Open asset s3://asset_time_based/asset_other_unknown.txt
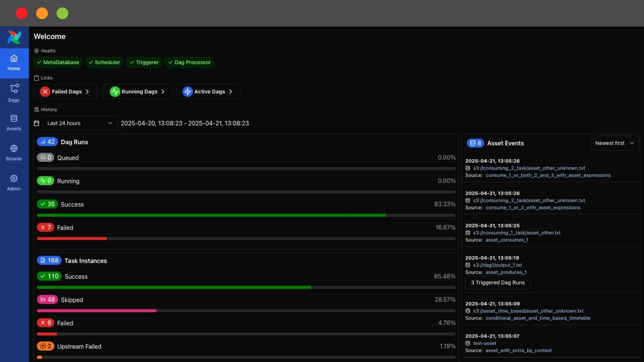 528,311
